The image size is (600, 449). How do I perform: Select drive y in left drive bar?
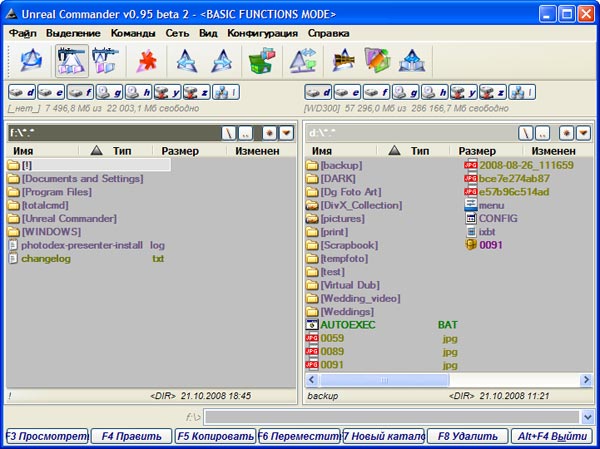[x=168, y=92]
